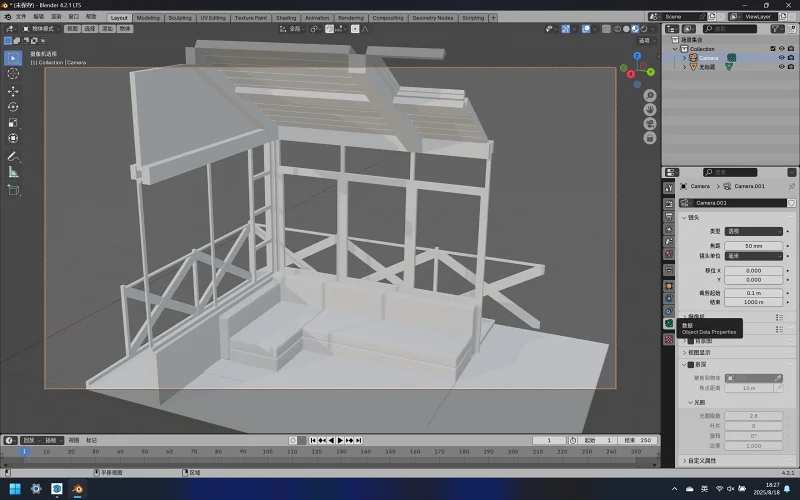The image size is (800, 500).
Task: Select the Move tool in the toolbar
Action: 13,91
